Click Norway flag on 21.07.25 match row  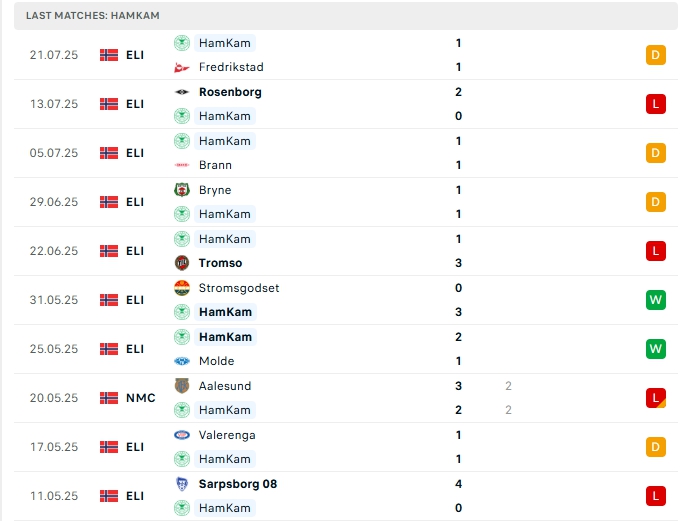[x=109, y=55]
